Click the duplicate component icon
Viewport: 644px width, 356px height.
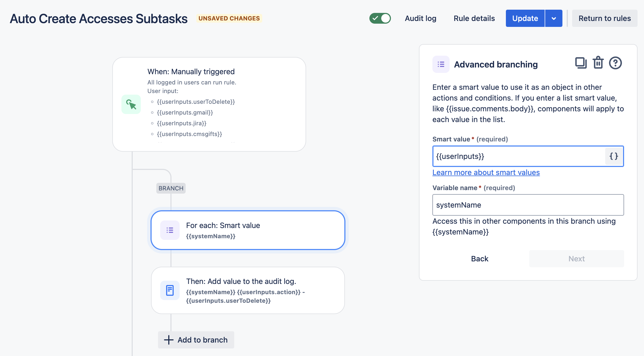581,63
